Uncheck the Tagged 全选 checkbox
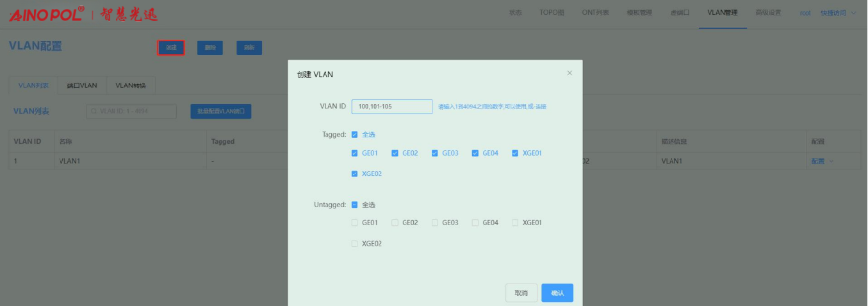 coord(355,135)
